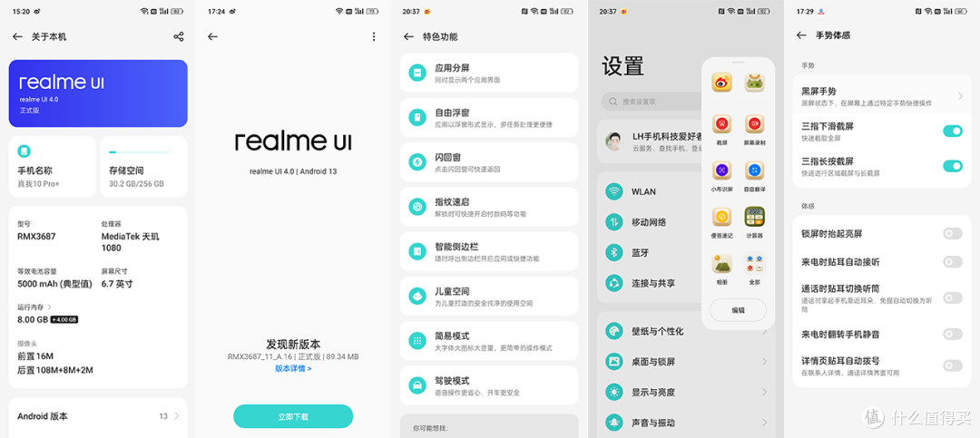Open the 驾驶模式 item

click(x=489, y=385)
